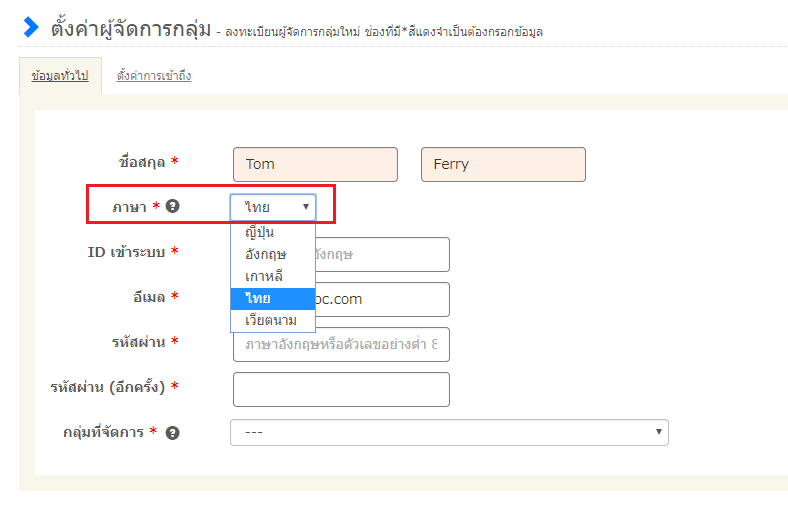Switch to the ข้อมูลทั่วไป tab
The width and height of the screenshot is (788, 505).
pos(60,76)
